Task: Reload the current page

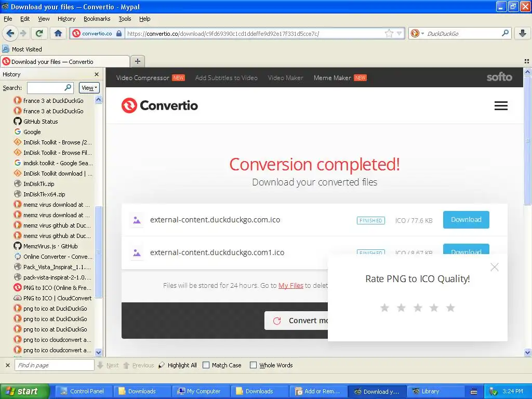Action: pyautogui.click(x=39, y=33)
